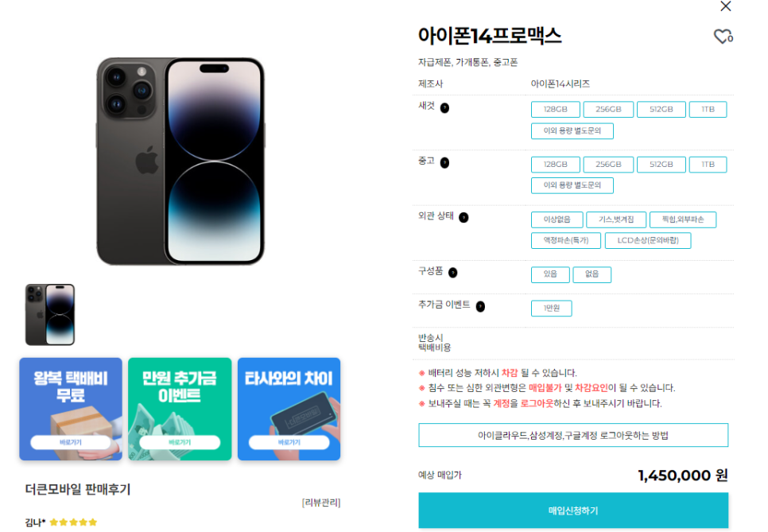The width and height of the screenshot is (768, 532).
Task: Add item to wishlist with heart icon
Action: 723,37
